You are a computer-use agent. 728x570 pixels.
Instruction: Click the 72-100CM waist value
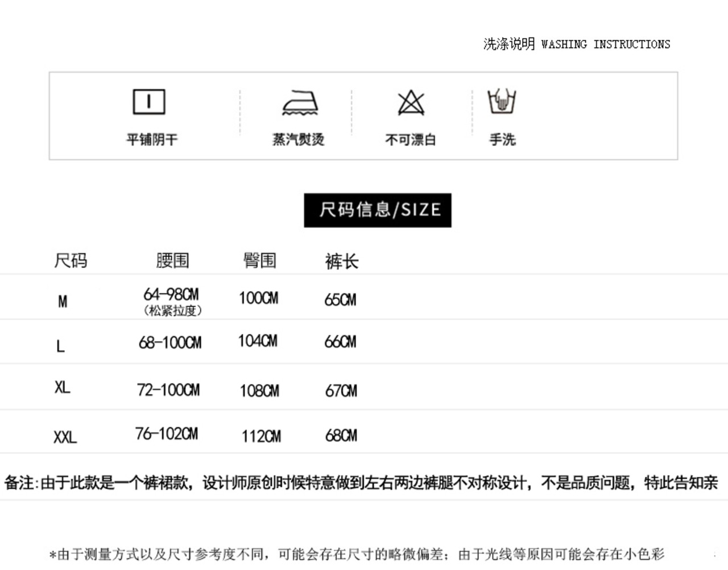pyautogui.click(x=168, y=390)
